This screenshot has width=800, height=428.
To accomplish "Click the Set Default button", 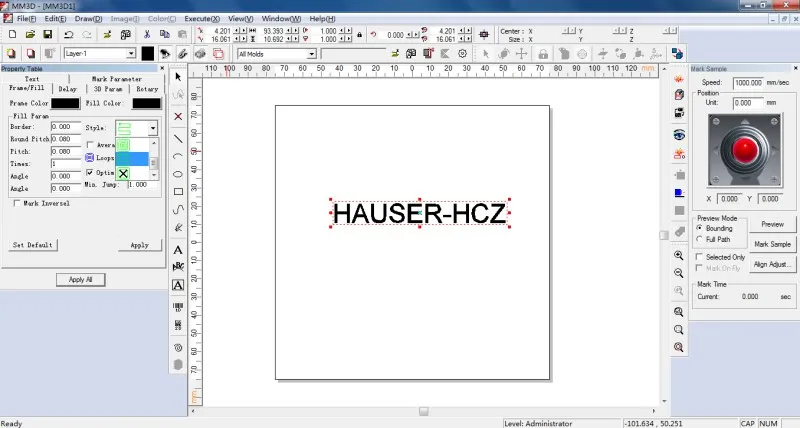I will click(x=33, y=245).
